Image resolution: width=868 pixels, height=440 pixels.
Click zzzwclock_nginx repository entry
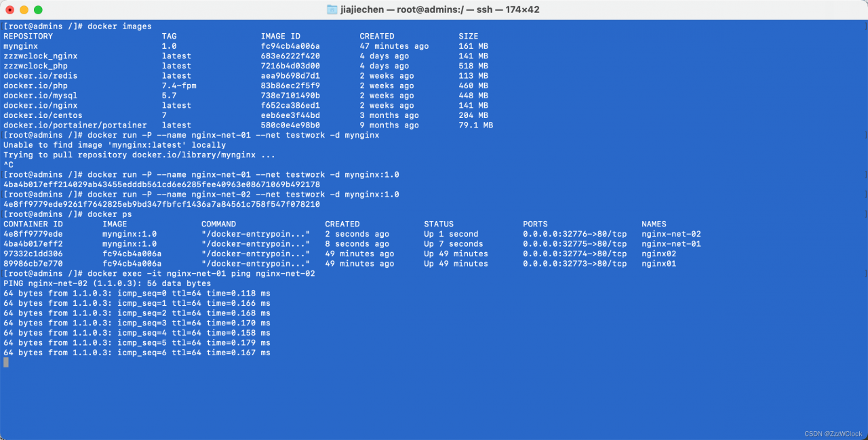click(41, 56)
